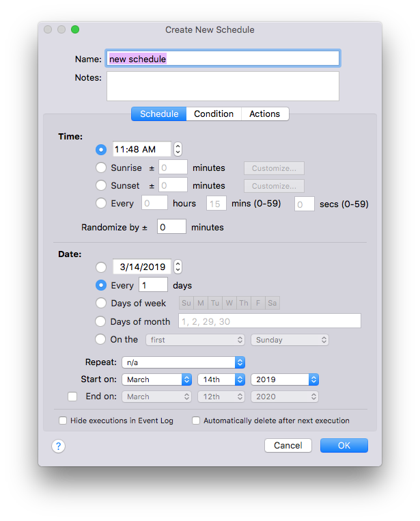This screenshot has height=521, width=420.
Task: Click the Sunset Customize button
Action: coord(274,186)
